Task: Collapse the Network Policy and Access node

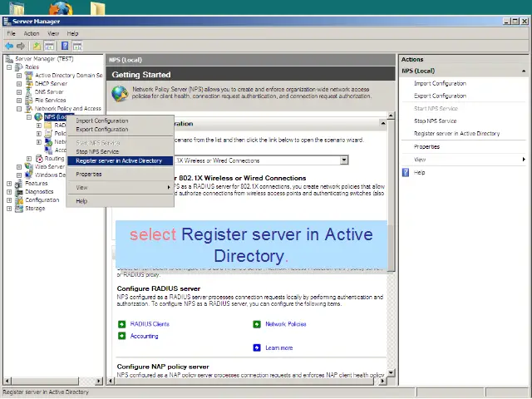Action: 19,109
